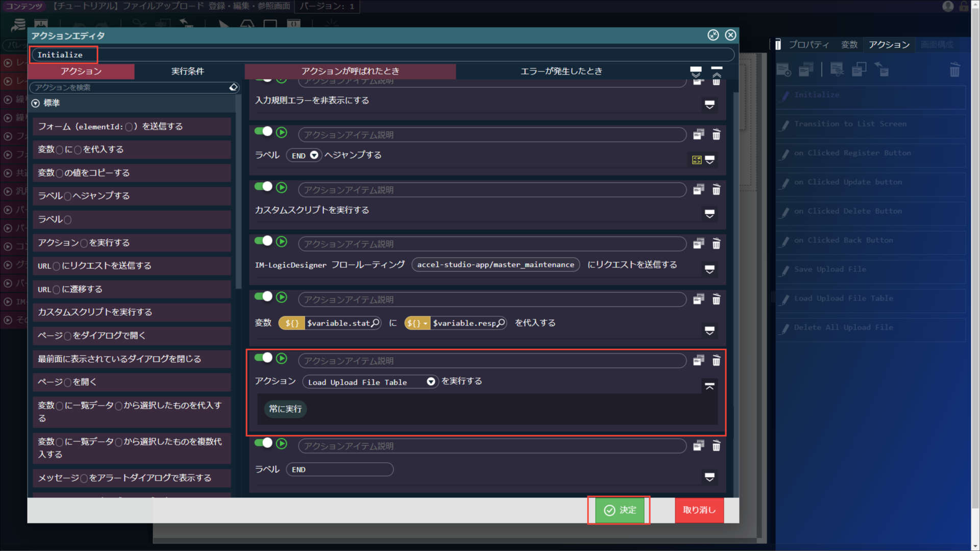The width and height of the screenshot is (980, 551).
Task: Open variable picker for $variable.stat field
Action: point(375,322)
